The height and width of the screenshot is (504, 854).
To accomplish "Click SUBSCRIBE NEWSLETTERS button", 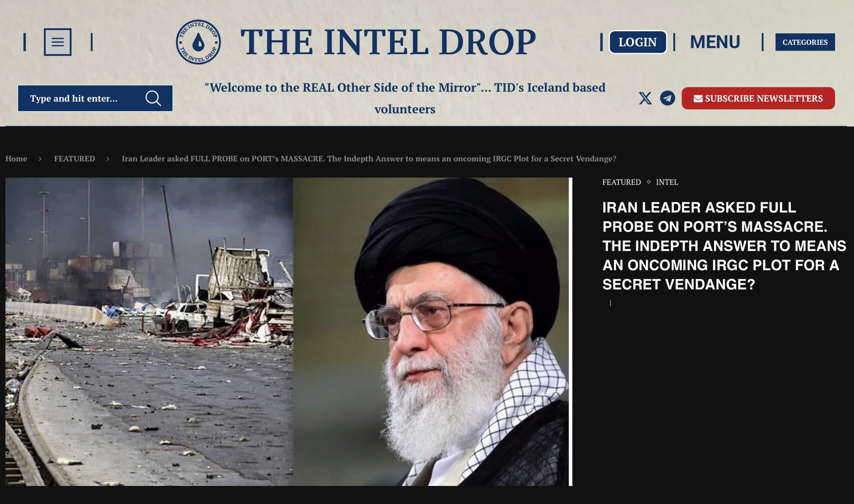I will point(758,98).
